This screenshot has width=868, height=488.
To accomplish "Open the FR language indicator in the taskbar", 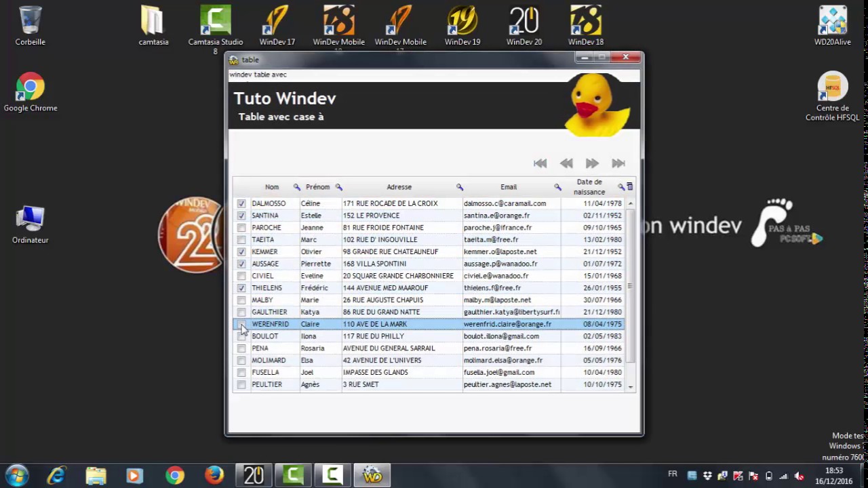I will (x=673, y=474).
